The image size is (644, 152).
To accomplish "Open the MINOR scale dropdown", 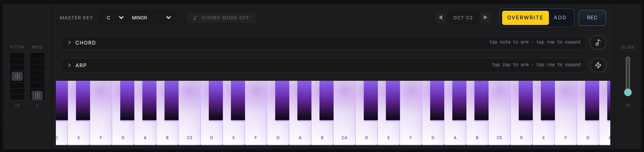I will [x=150, y=18].
